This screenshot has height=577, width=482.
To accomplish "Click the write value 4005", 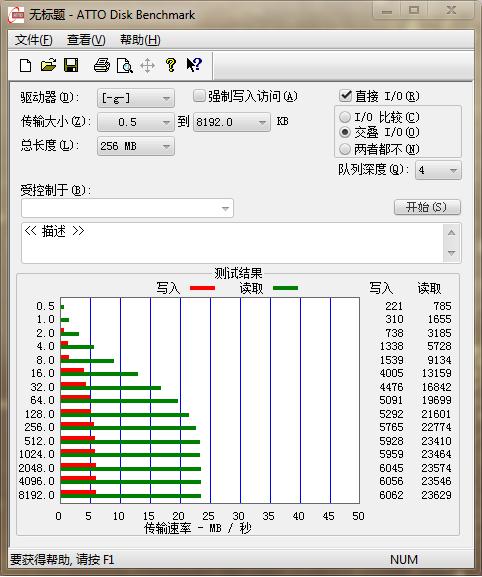I will click(391, 373).
